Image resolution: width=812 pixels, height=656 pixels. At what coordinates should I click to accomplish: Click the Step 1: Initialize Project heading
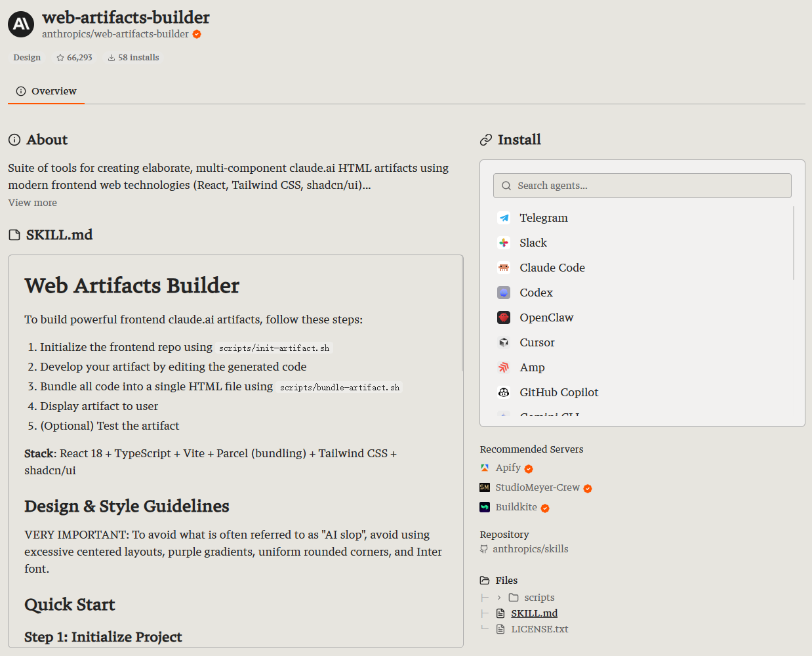coord(103,637)
